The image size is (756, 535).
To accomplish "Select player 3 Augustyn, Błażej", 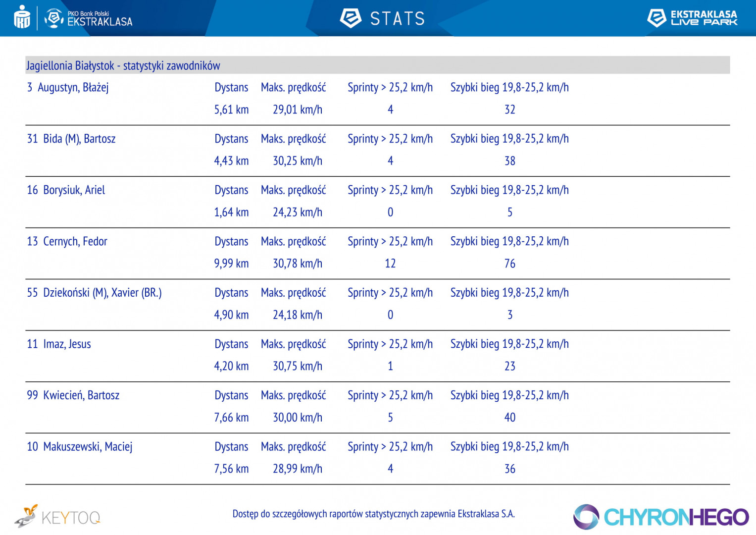I will (68, 88).
